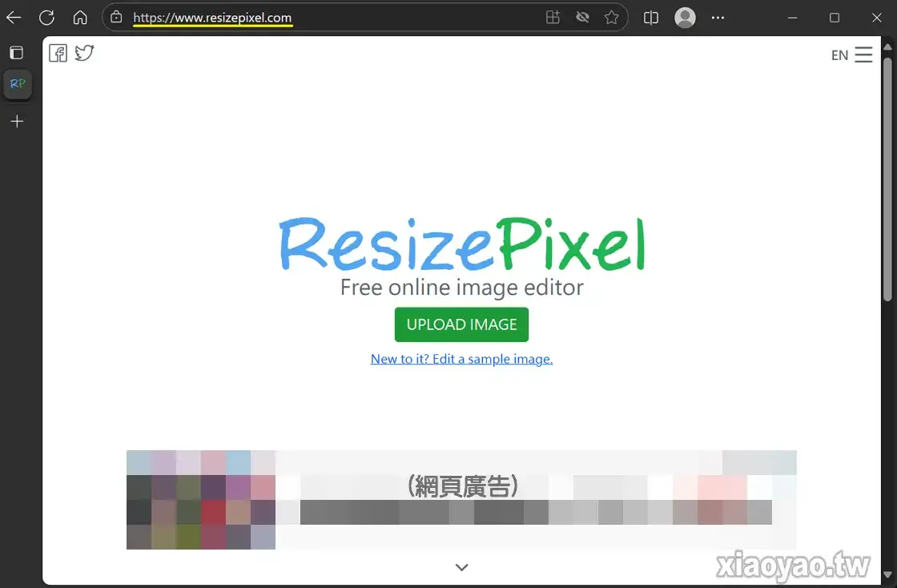Open the apps grid icon in address bar
Screen dimensions: 897x588
click(553, 17)
